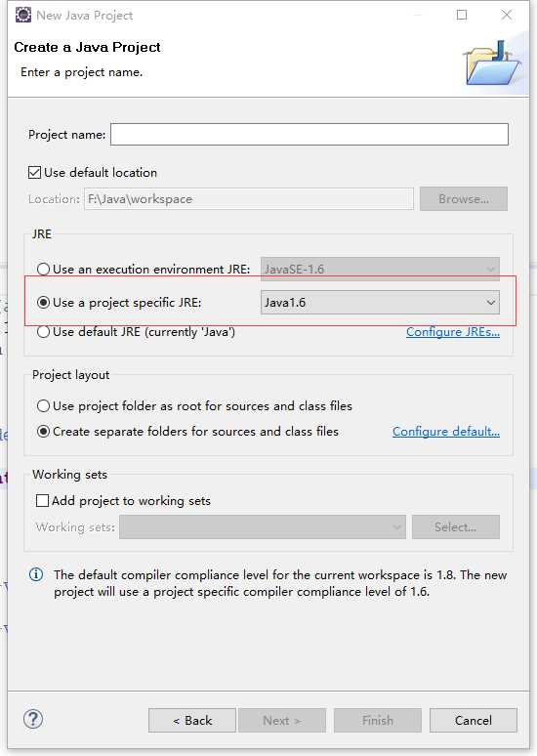
Task: Close the New Java Project dialog
Action: (506, 15)
